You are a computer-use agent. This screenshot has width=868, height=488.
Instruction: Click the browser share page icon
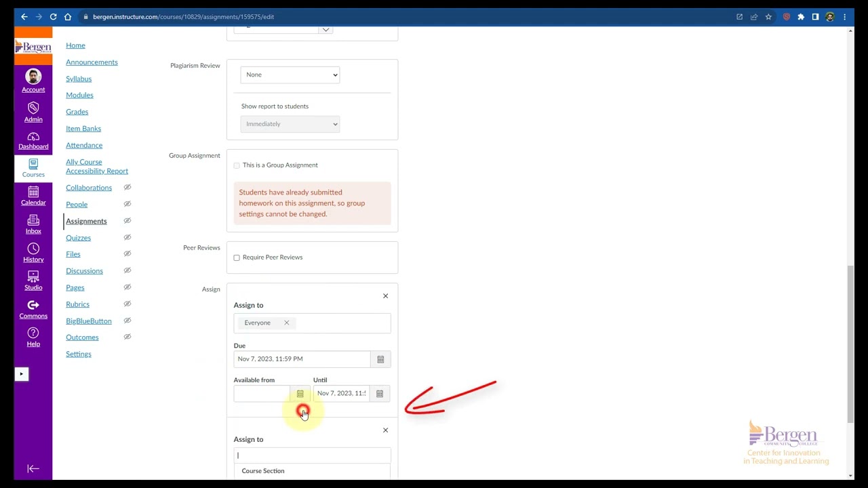point(753,17)
